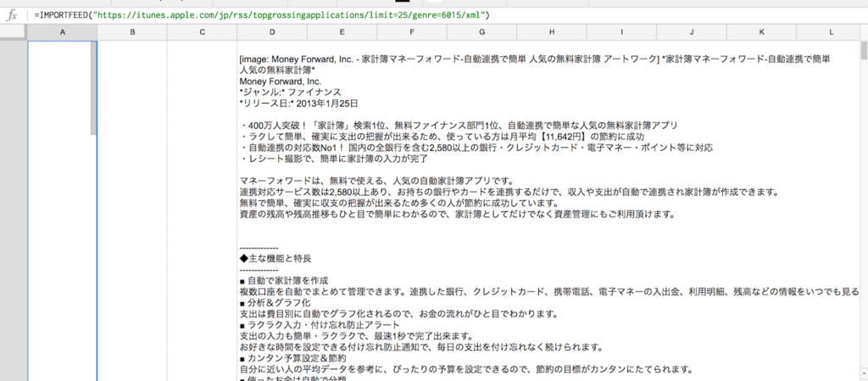Viewport: 868px width, 381px height.
Task: Select column L header
Action: tap(829, 32)
